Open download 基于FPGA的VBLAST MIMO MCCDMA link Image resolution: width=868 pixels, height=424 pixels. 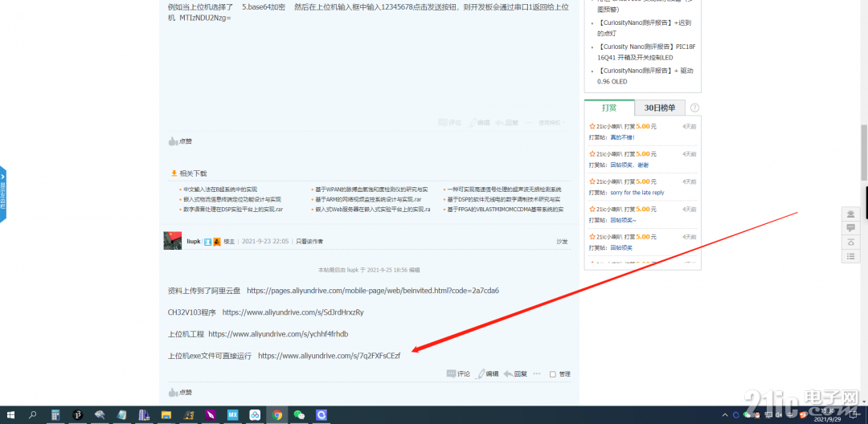coord(506,210)
